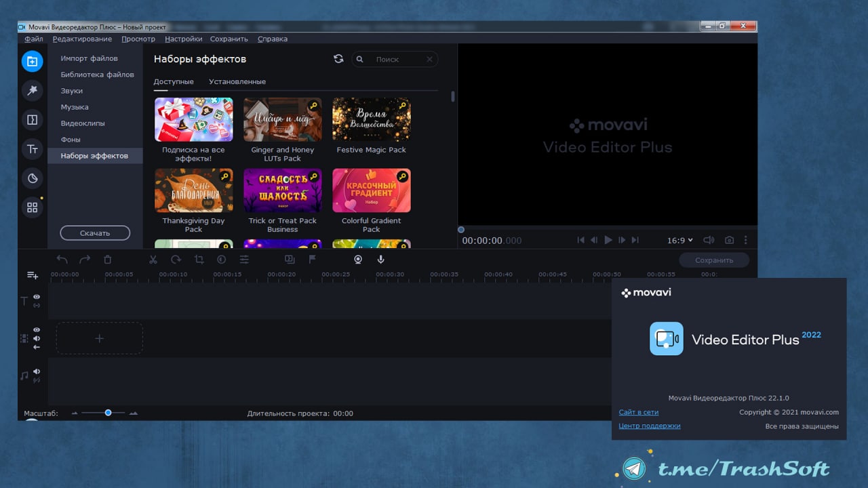Image resolution: width=868 pixels, height=488 pixels.
Task: Refresh the effect packs list
Action: pos(338,59)
